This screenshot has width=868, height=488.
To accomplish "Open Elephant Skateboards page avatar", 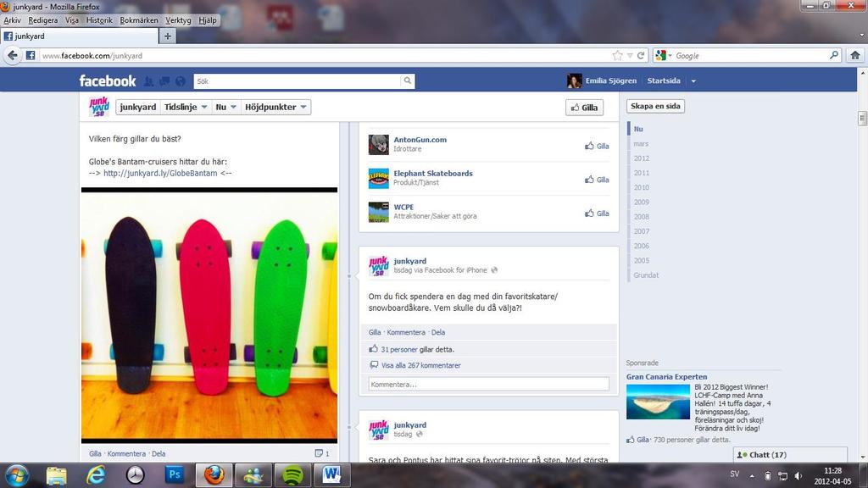I will point(379,178).
